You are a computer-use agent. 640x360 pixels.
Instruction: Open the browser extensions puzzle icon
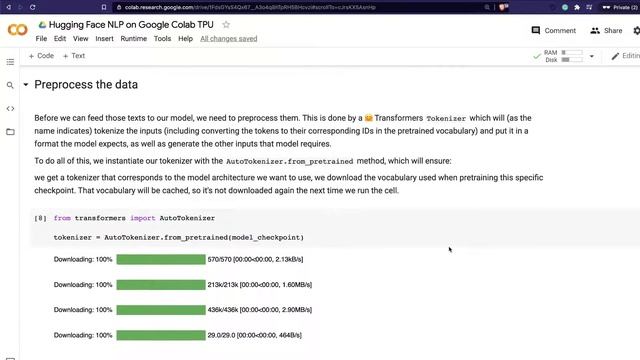point(577,7)
